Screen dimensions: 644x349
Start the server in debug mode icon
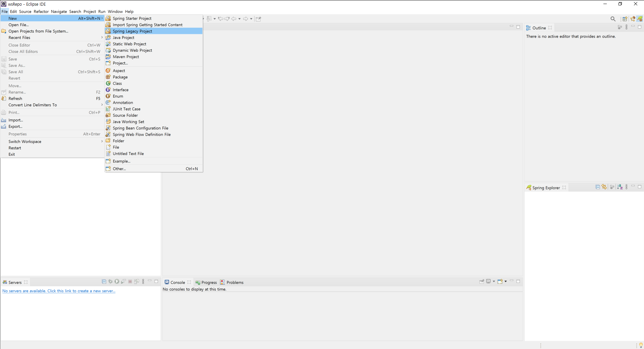tap(110, 282)
